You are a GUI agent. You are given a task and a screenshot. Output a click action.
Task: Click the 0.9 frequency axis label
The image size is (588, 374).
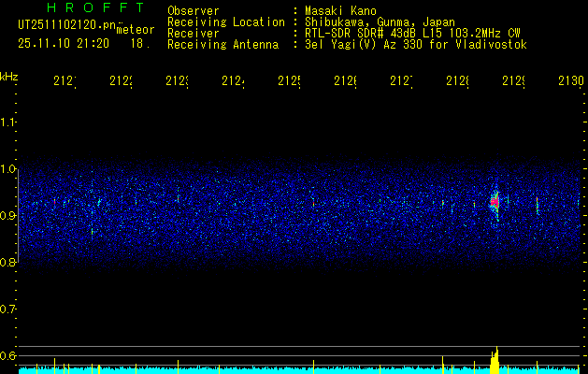click(x=7, y=216)
